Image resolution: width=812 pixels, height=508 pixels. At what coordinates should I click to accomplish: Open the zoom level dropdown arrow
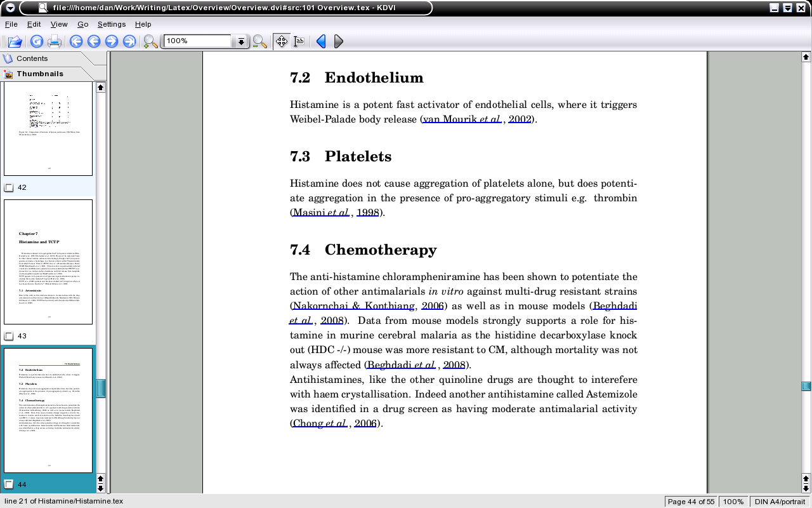click(x=241, y=42)
